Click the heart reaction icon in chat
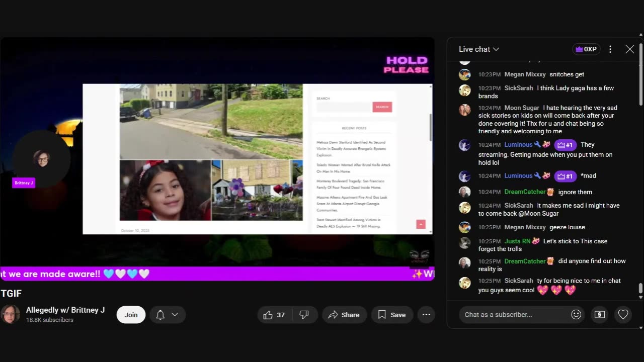 623,314
